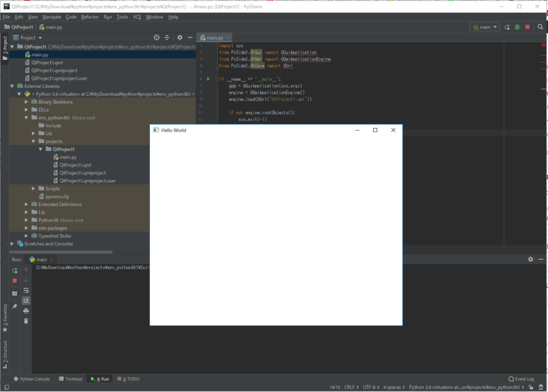Toggle scroll-to-end in the run console

[26, 301]
